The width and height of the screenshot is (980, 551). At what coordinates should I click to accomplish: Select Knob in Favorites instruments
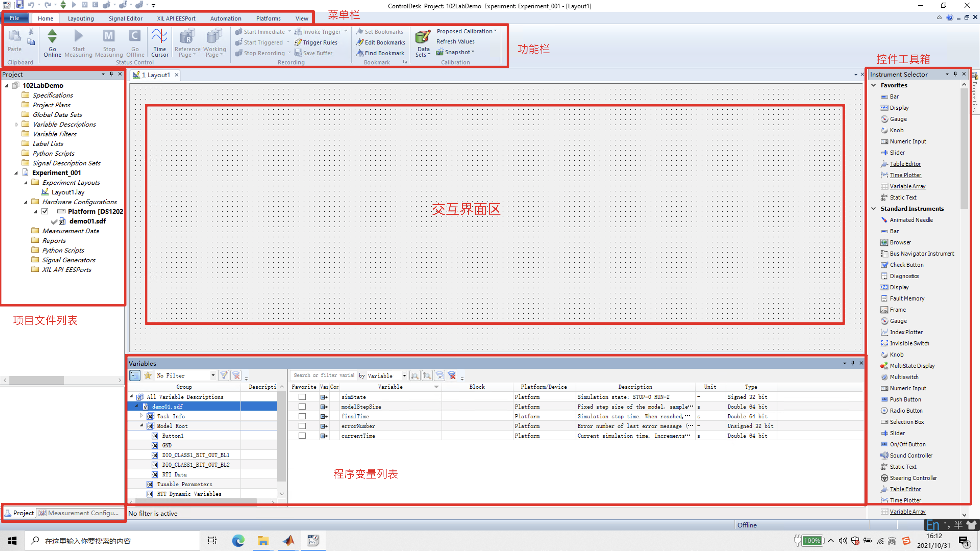892,130
